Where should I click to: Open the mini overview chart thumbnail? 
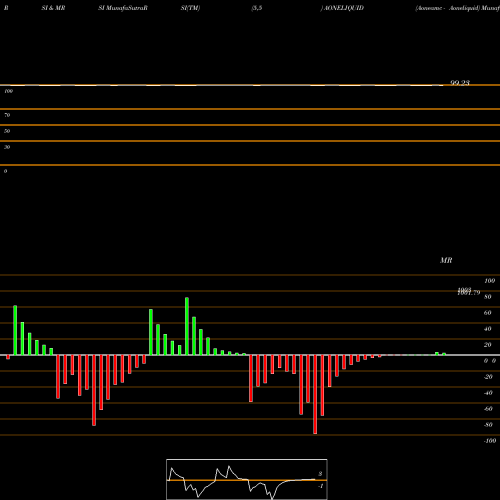247,479
